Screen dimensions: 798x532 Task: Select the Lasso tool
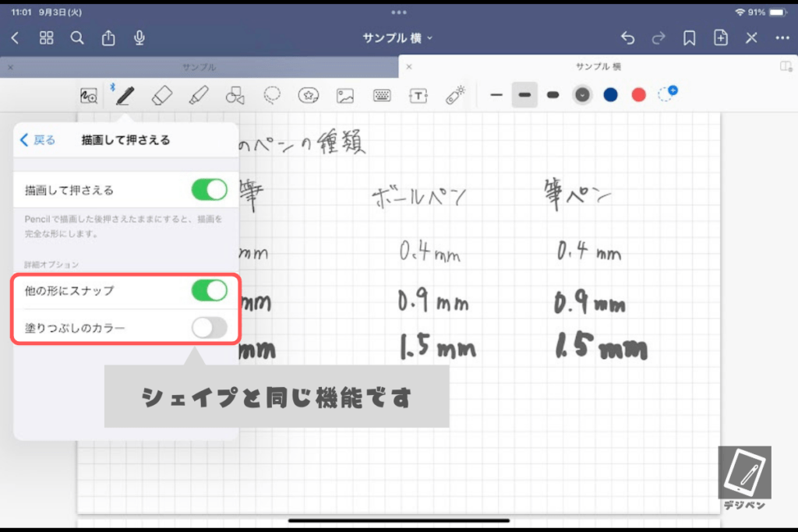(272, 96)
